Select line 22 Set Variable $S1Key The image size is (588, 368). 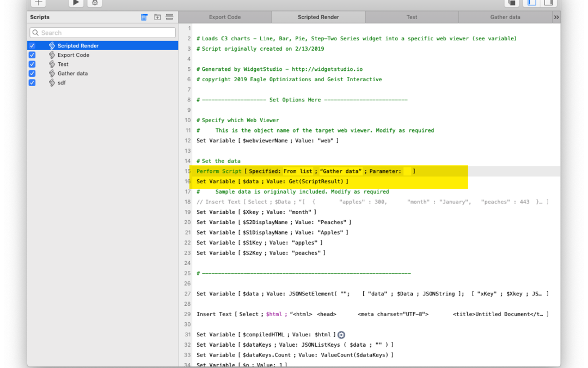pos(260,243)
